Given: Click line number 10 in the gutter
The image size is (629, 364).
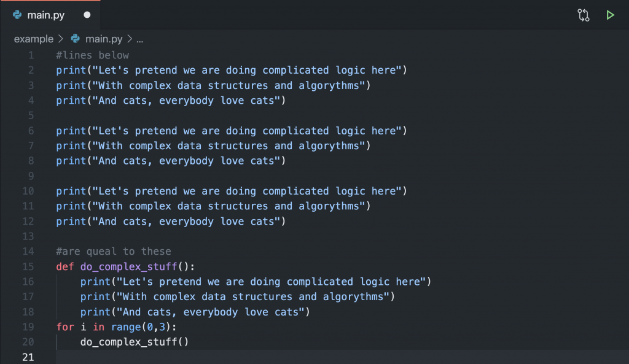Looking at the screenshot, I should [28, 191].
